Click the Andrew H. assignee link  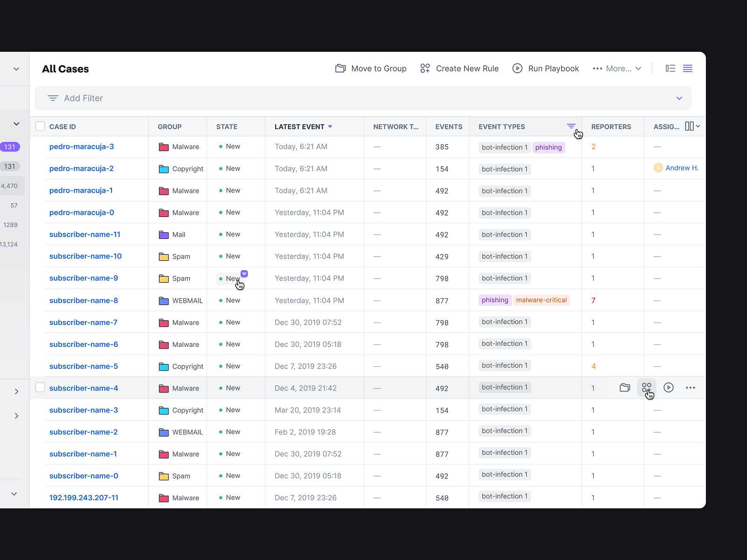pos(682,168)
